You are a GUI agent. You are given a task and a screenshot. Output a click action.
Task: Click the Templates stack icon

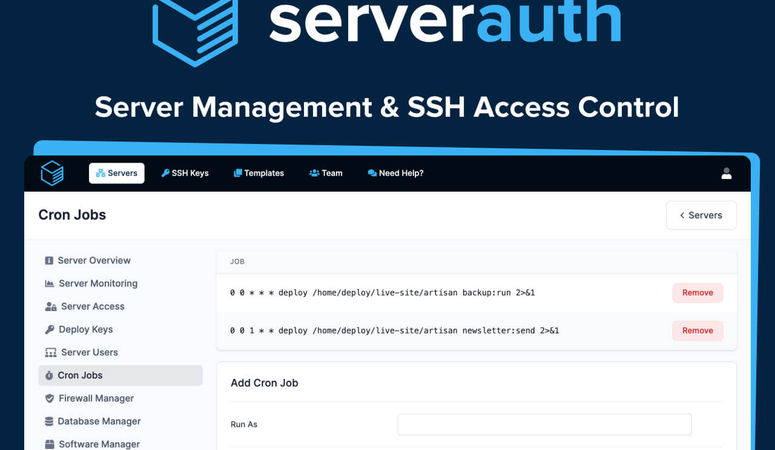[238, 173]
